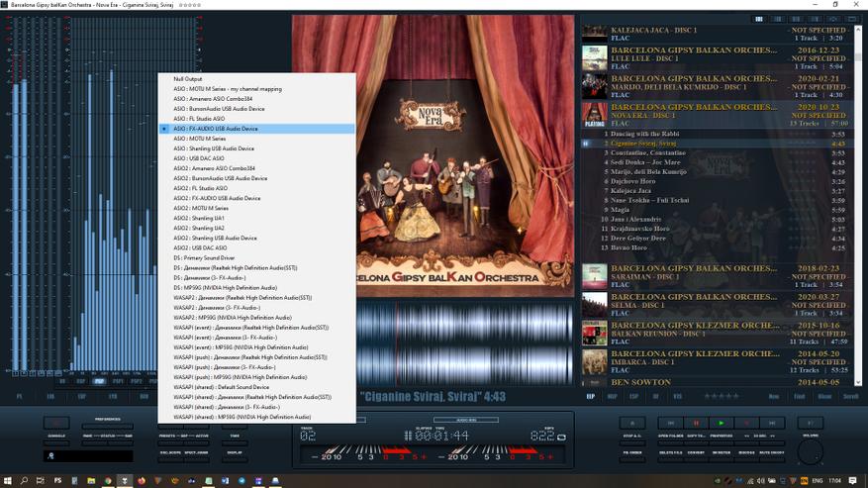Click the green play button

click(x=721, y=424)
